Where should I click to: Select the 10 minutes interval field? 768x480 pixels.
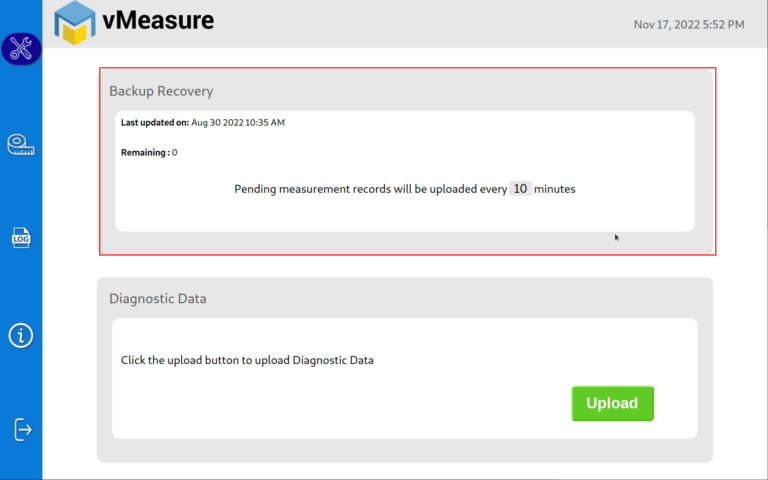[x=520, y=189]
